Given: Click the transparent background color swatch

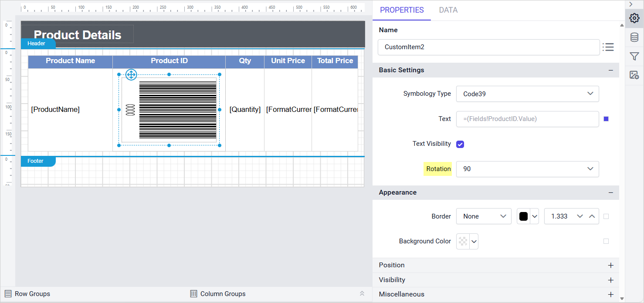Looking at the screenshot, I should (x=463, y=241).
